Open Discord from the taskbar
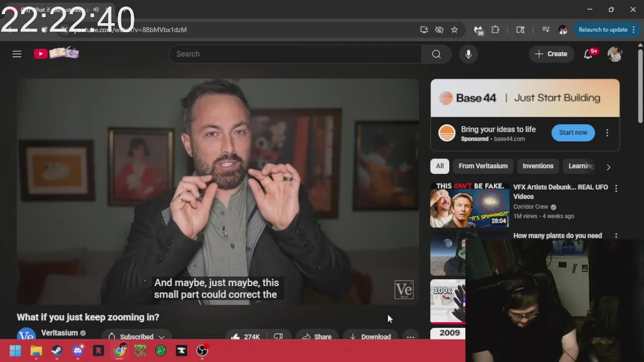 [77, 350]
